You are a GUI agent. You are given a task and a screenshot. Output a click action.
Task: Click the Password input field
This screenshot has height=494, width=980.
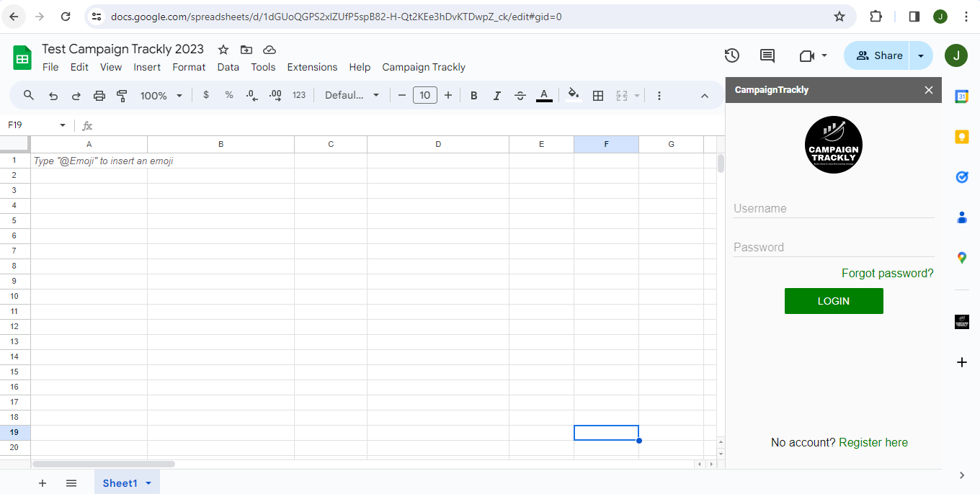click(834, 247)
